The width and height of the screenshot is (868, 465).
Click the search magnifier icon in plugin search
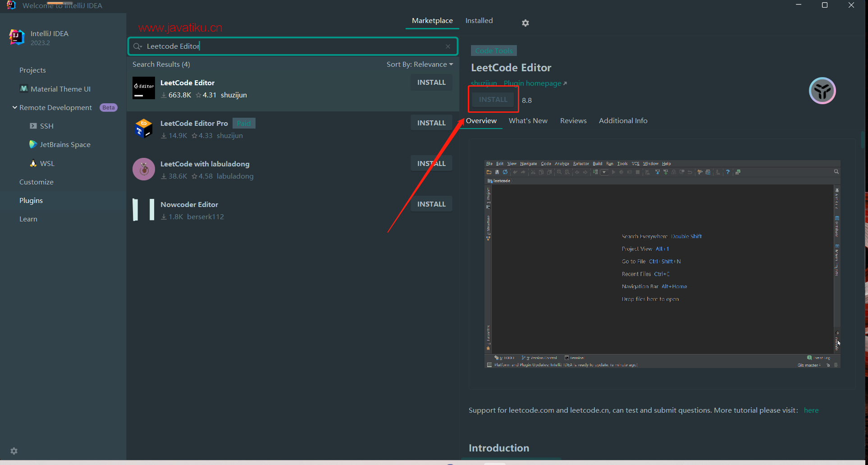137,46
